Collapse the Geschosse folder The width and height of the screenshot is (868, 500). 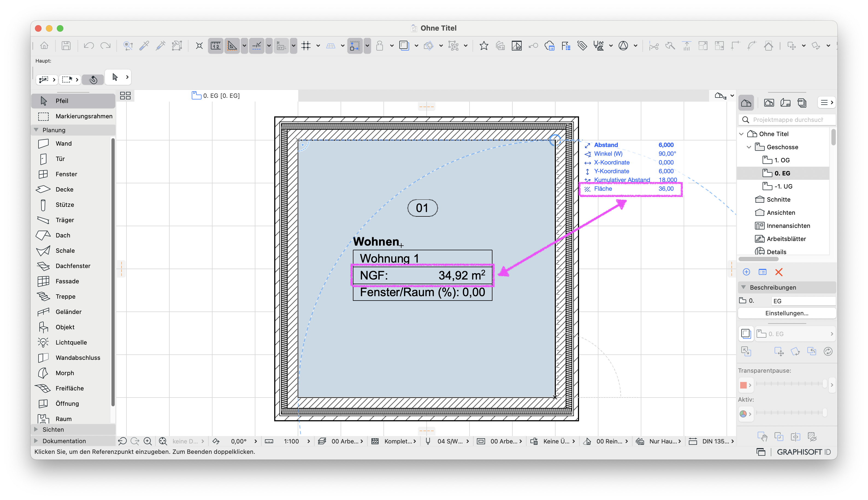[749, 147]
